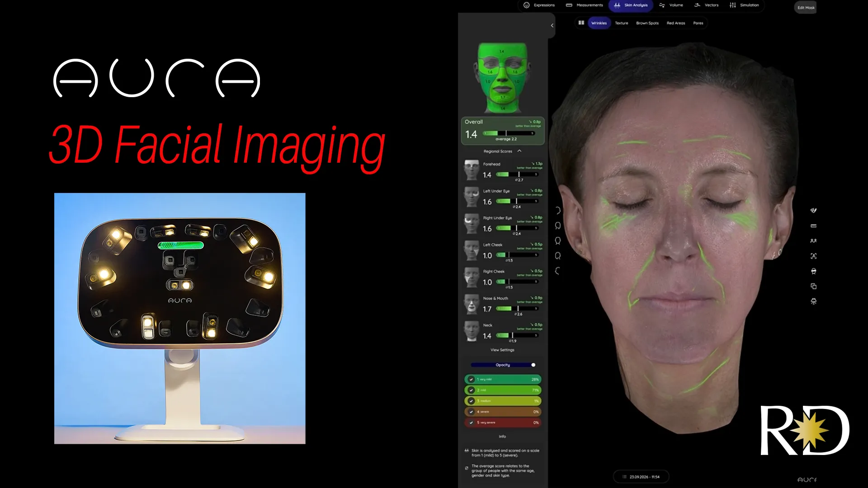Toggle the '2 mild' severity checkbox
868x488 pixels.
pyautogui.click(x=471, y=390)
